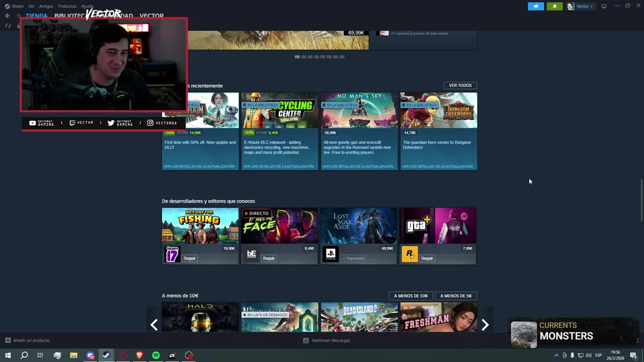
Task: Click the blue announcements megaphone icon
Action: point(536,6)
